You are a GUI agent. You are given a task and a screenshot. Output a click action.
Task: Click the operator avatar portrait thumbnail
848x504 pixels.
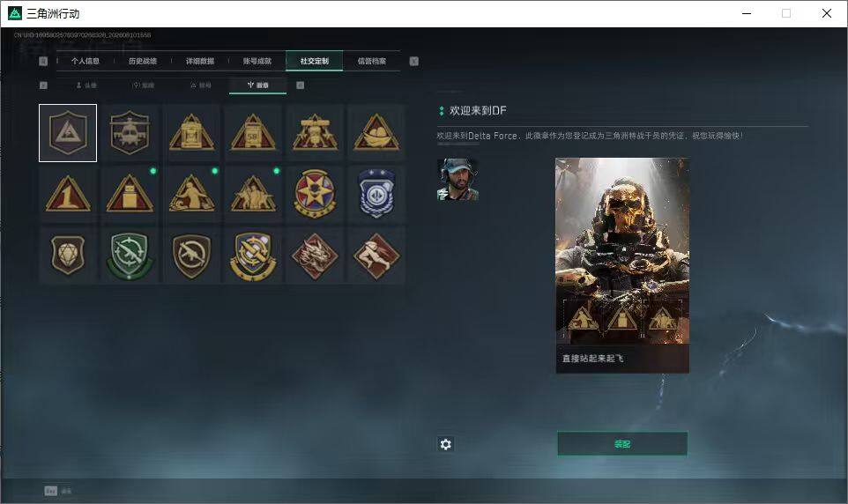click(x=457, y=180)
